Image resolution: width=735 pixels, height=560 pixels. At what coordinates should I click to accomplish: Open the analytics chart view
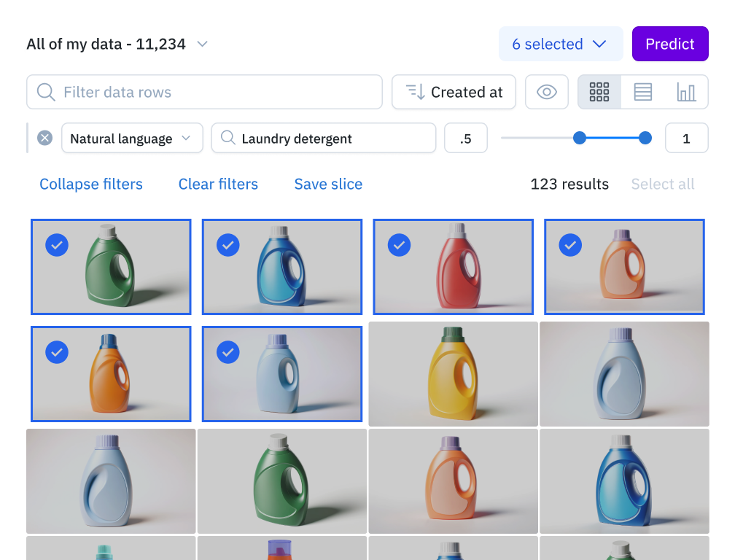pos(685,92)
